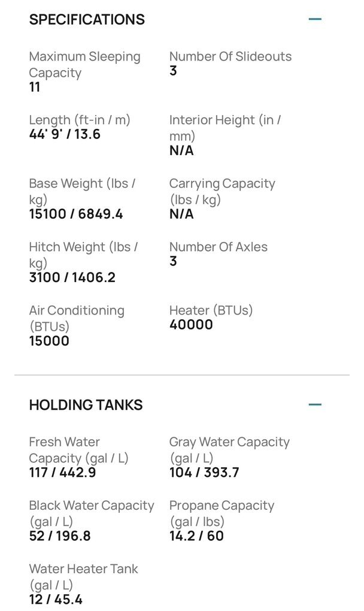Select the Maximum Sleeping Capacity label
The width and height of the screenshot is (364, 611).
[x=84, y=65]
